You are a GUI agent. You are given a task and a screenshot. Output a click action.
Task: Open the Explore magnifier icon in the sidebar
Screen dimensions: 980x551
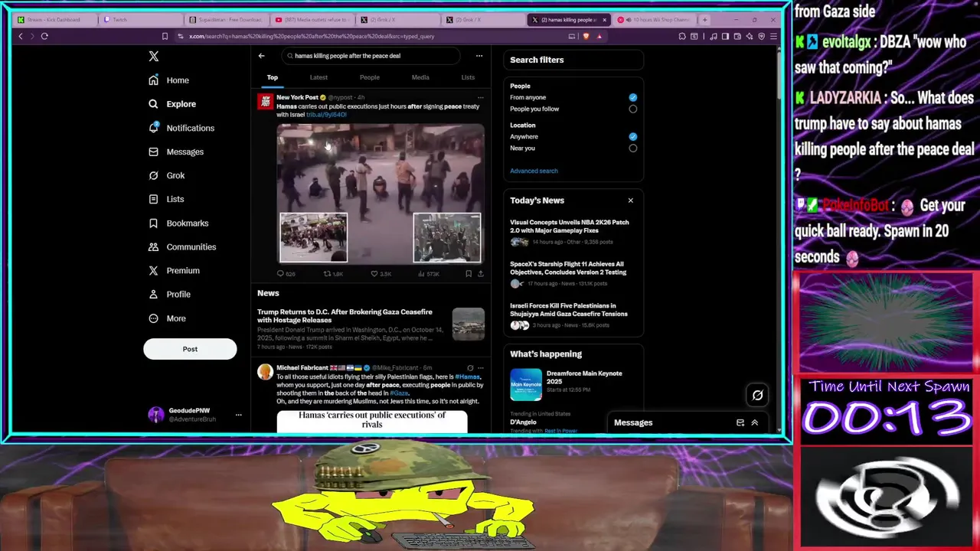(x=154, y=104)
